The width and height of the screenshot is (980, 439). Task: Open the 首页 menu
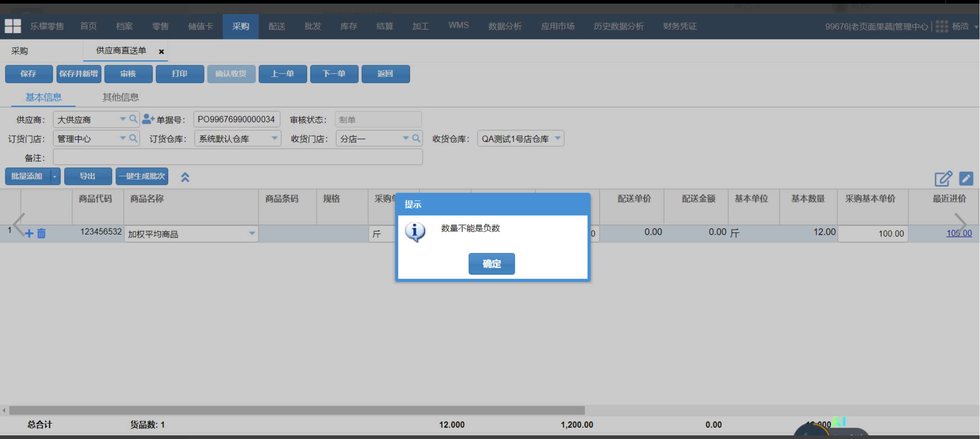tap(88, 26)
